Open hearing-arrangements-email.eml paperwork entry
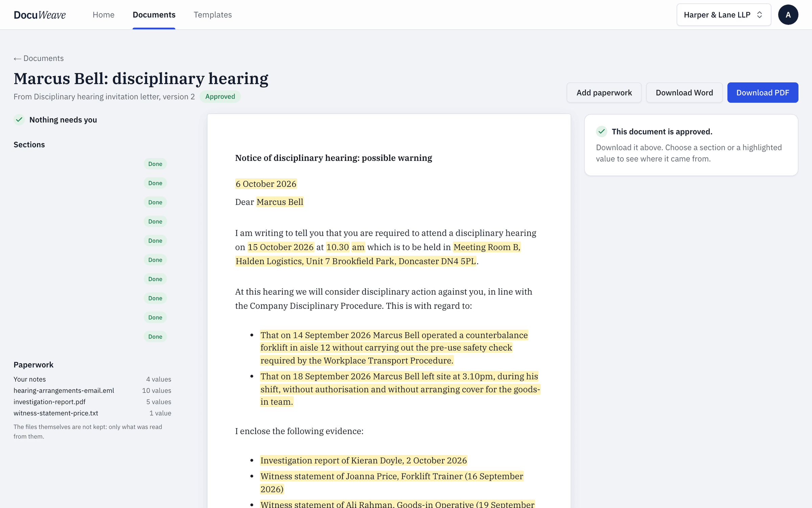Viewport: 812px width, 508px height. 92,390
